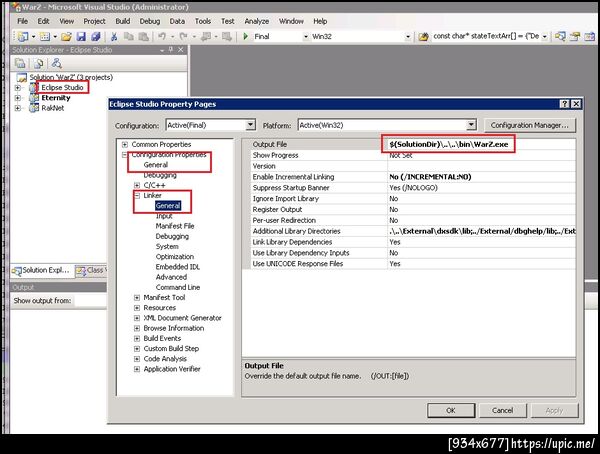
Task: Click the Enable Incremental Linking value
Action: coord(481,177)
